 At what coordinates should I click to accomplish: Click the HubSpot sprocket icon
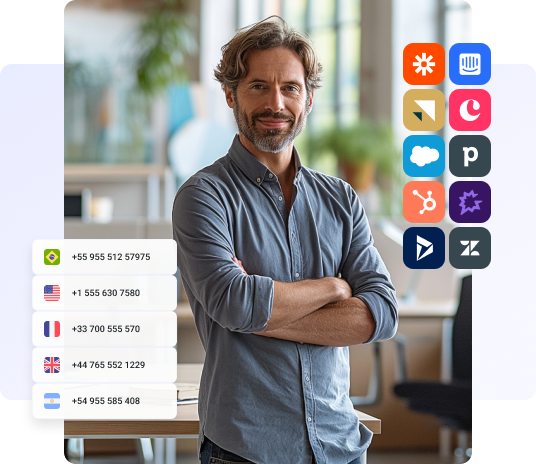(x=424, y=202)
